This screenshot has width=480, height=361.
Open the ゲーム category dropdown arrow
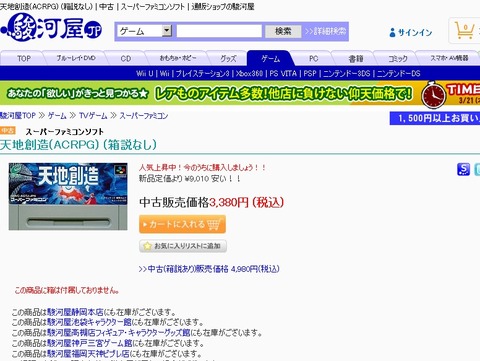pos(167,31)
